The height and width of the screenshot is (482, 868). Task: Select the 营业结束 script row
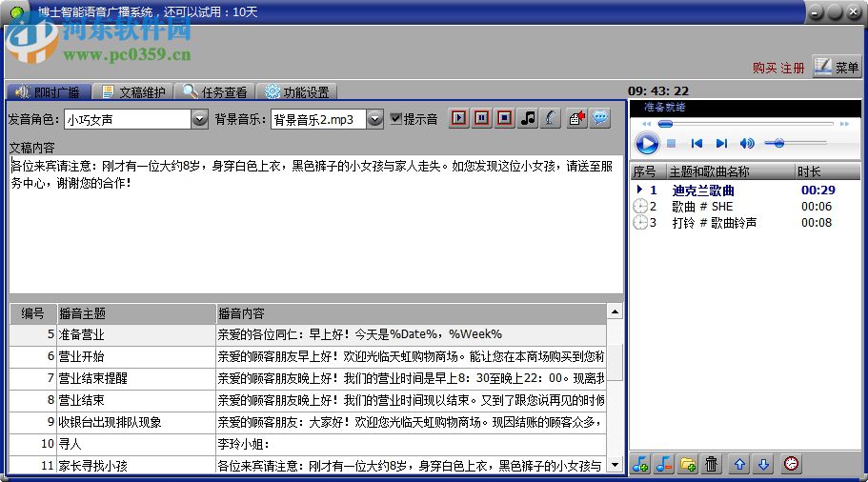(308, 400)
